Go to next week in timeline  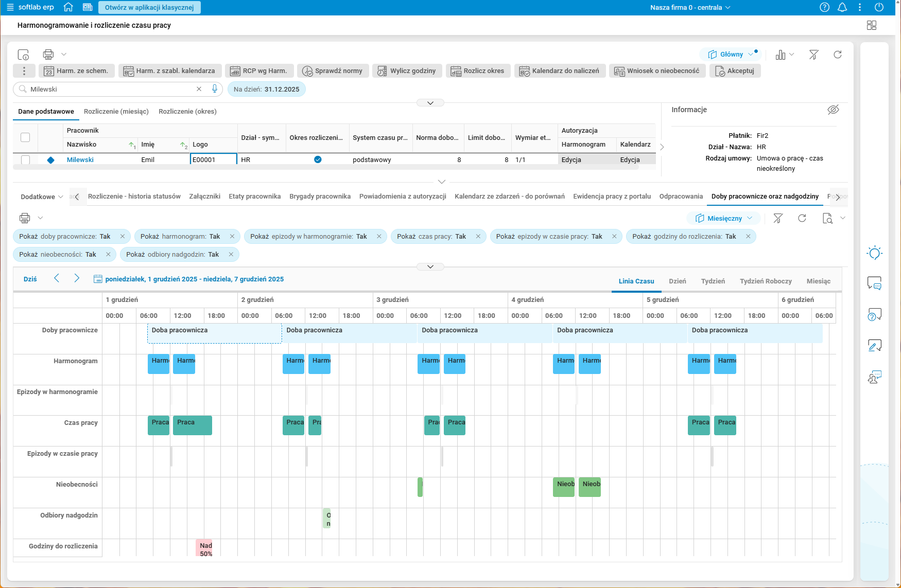77,278
